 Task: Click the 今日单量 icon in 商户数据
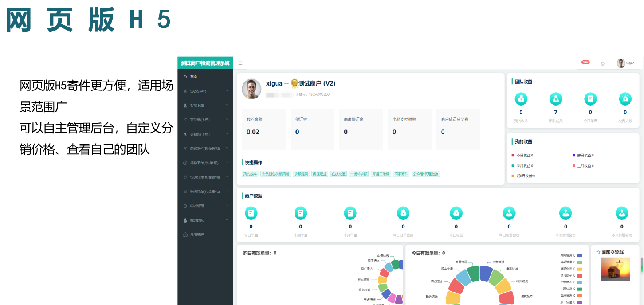pyautogui.click(x=251, y=213)
